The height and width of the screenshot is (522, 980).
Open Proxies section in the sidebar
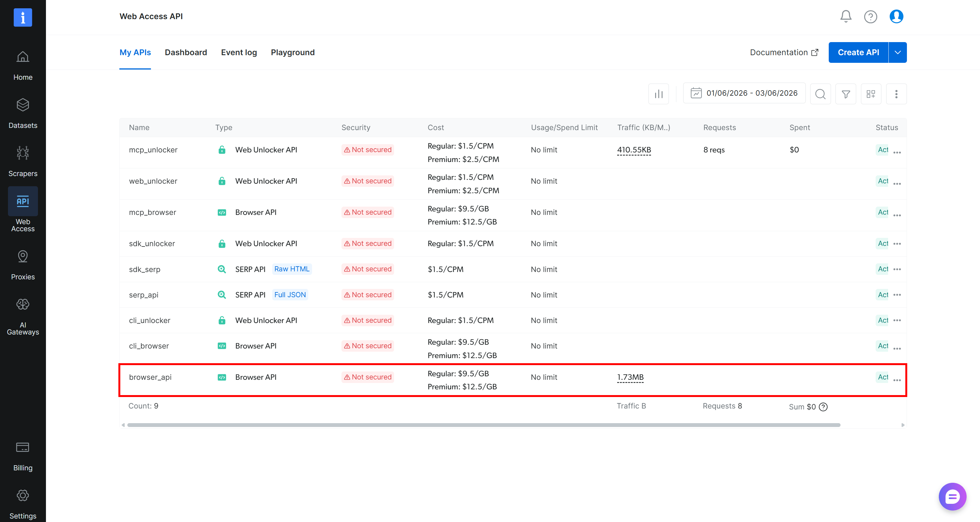click(23, 265)
